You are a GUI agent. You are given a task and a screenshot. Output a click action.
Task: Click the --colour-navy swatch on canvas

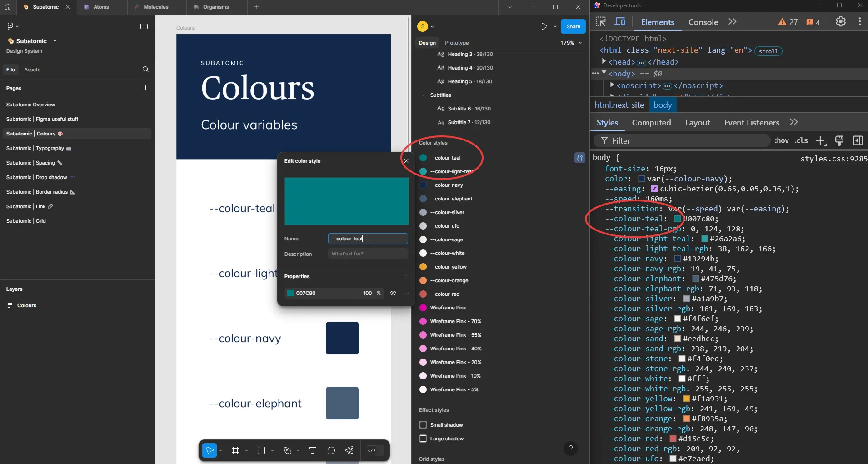(x=342, y=338)
